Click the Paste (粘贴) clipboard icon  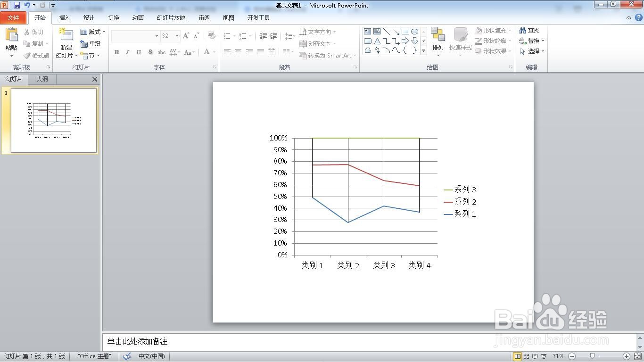click(11, 35)
